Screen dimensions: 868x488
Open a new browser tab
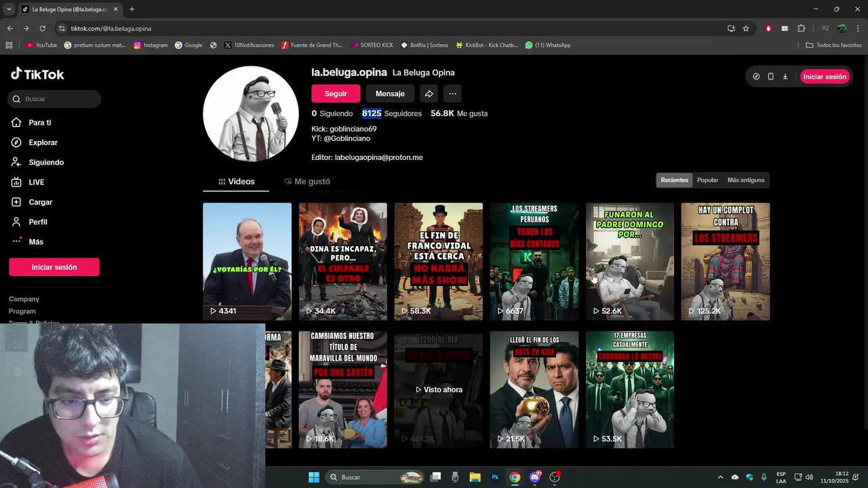pyautogui.click(x=132, y=9)
